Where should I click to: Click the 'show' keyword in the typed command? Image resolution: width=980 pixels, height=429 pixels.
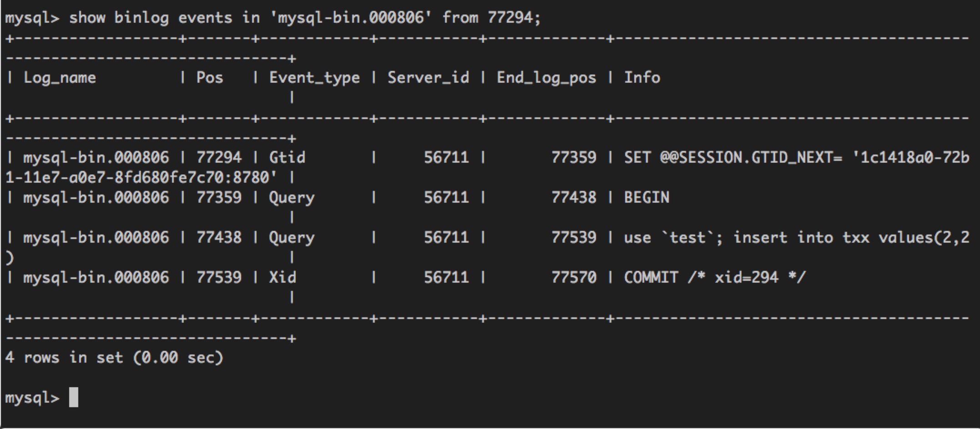87,18
